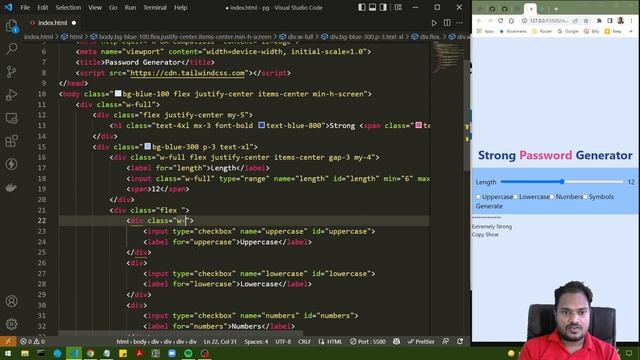
Task: Open the Thunder Client lightning icon
Action: pos(11,164)
